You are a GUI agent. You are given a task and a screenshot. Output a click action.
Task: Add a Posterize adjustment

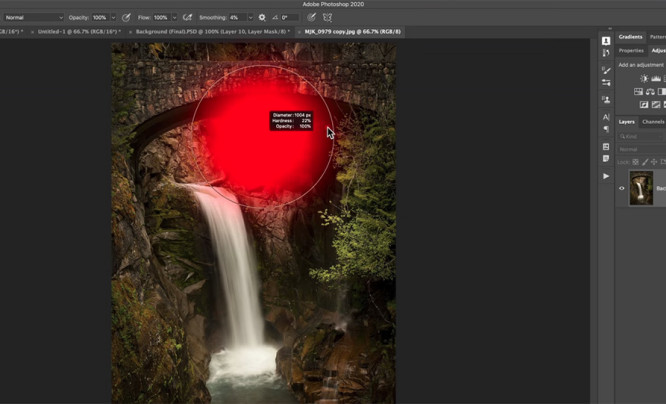[x=656, y=104]
